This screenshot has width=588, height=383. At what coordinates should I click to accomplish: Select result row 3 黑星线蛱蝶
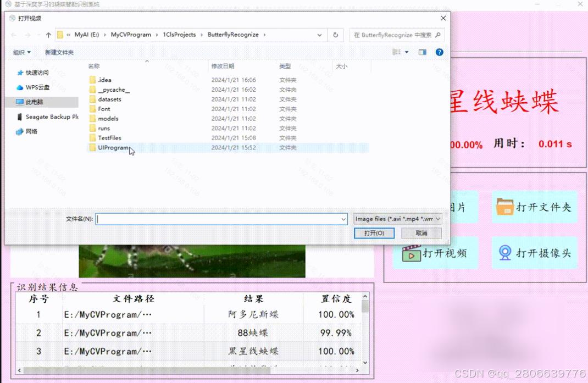[188, 351]
